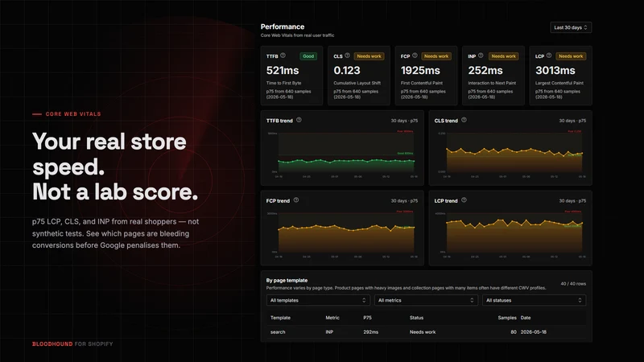Image resolution: width=644 pixels, height=362 pixels.
Task: Click the BLOODHOUND FOR SHOPIFY branding
Action: point(72,344)
